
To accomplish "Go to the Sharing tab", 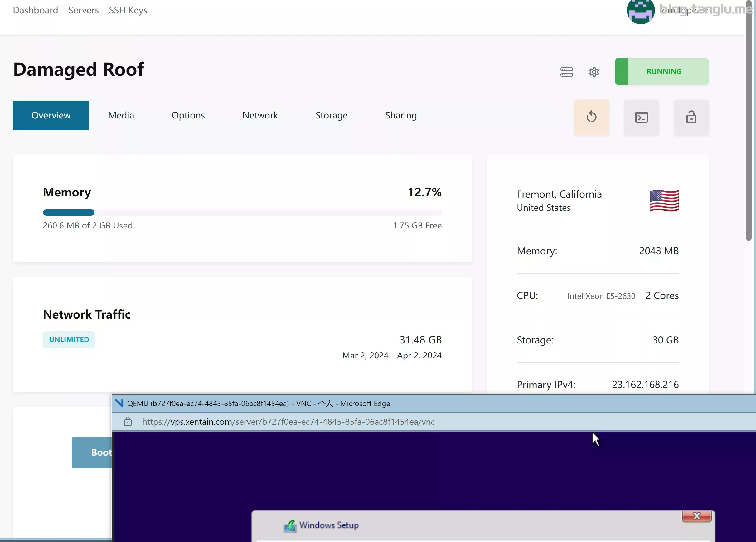I will click(x=401, y=115).
